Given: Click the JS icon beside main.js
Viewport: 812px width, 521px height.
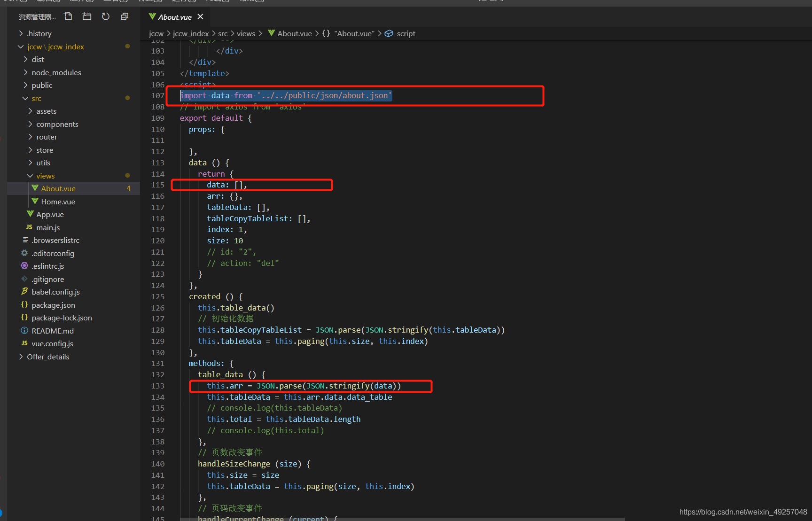Looking at the screenshot, I should [30, 227].
